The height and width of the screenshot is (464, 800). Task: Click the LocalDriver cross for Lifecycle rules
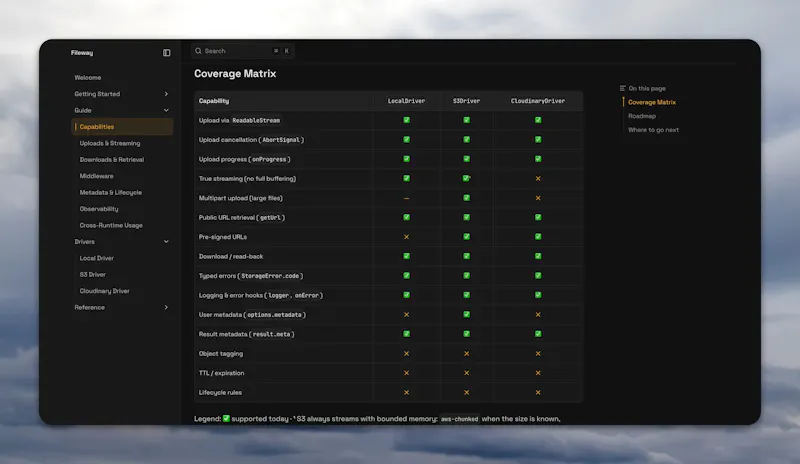406,393
